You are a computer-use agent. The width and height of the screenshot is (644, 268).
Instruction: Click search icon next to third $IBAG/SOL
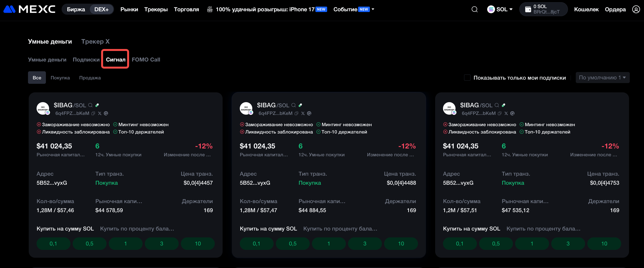(x=497, y=105)
